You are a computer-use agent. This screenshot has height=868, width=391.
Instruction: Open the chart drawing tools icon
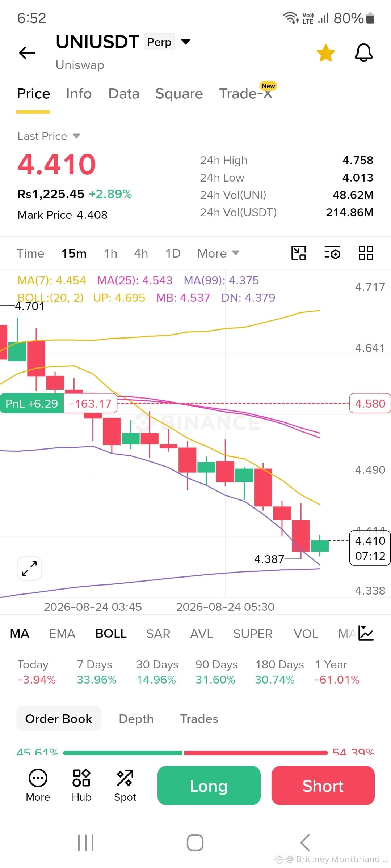click(x=299, y=253)
